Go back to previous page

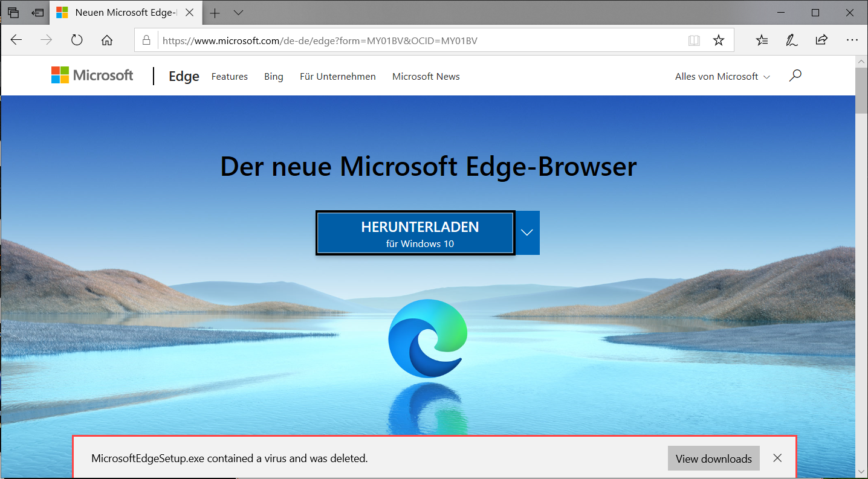[x=16, y=40]
